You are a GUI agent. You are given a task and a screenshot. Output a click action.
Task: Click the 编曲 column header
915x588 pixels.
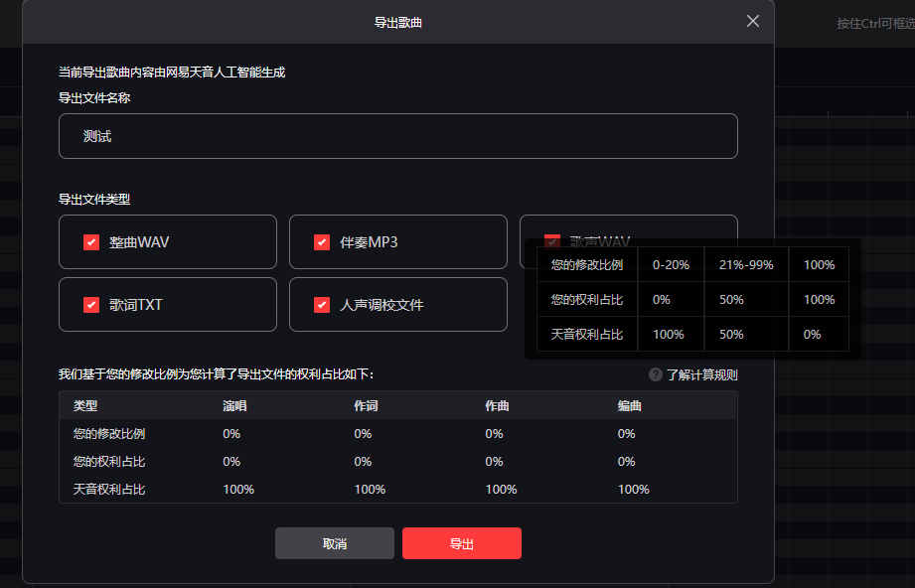(x=630, y=406)
